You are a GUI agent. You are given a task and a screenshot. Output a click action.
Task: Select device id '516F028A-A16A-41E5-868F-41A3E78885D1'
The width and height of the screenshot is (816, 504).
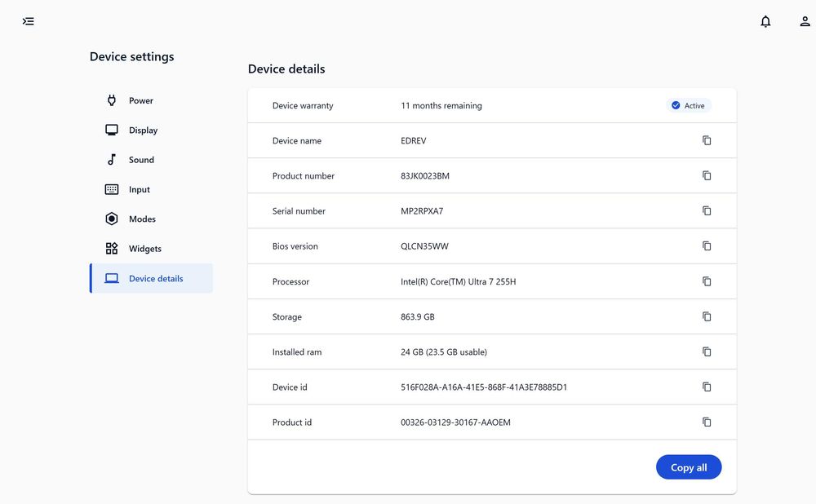click(484, 387)
